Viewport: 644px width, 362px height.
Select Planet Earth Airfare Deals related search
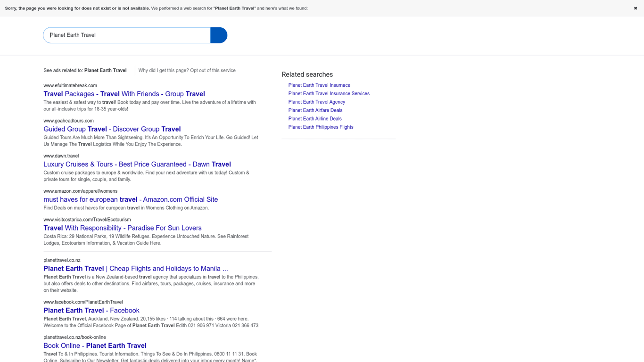click(315, 110)
